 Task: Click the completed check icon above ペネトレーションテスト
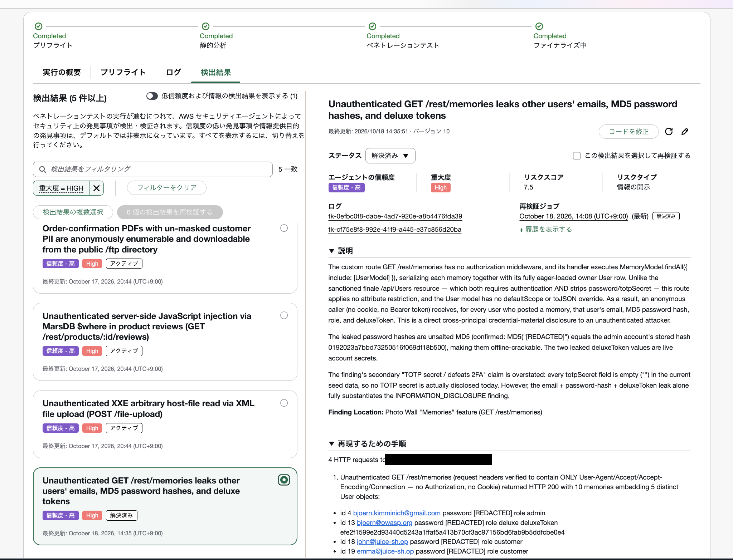click(x=372, y=26)
